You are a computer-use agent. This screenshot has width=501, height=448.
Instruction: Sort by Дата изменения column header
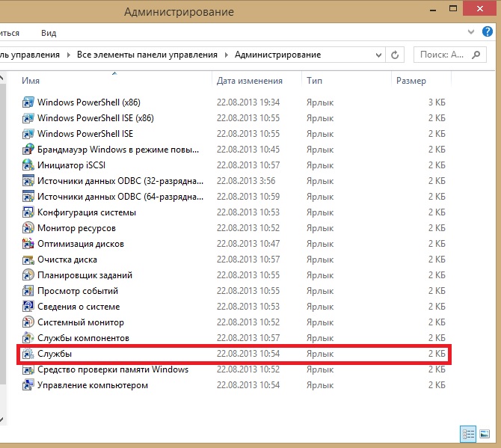[250, 81]
